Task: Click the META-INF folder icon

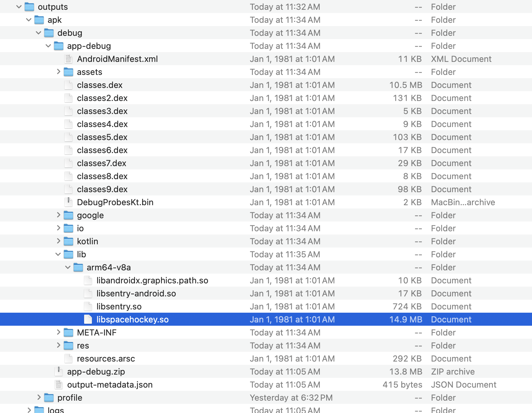Action: pos(68,333)
